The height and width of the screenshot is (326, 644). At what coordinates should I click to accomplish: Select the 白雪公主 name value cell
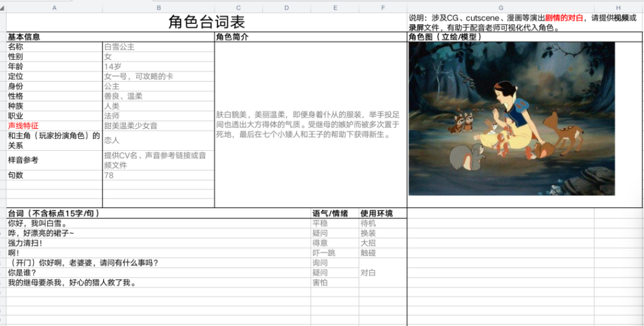158,46
